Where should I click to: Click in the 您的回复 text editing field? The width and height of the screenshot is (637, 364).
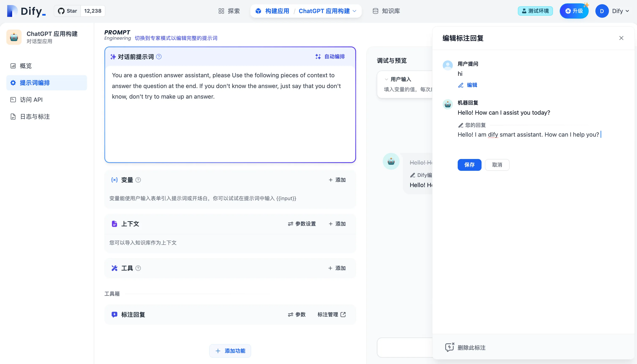pos(528,134)
